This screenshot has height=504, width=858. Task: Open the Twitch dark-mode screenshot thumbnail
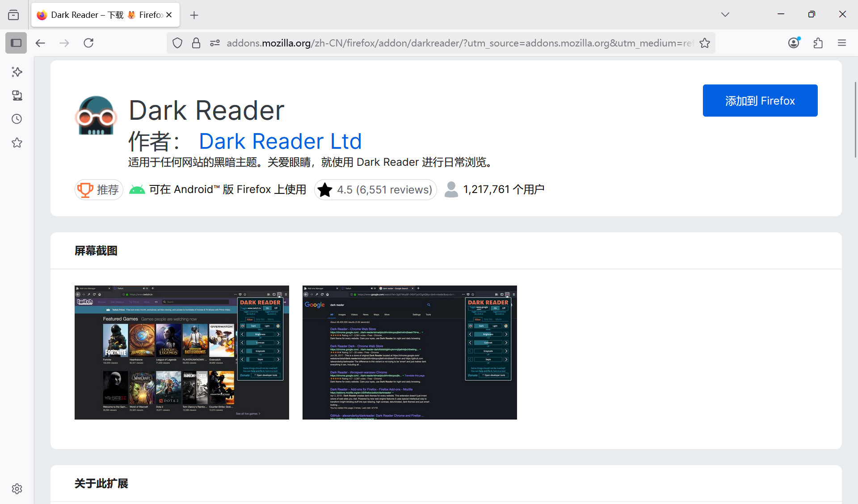coord(181,352)
